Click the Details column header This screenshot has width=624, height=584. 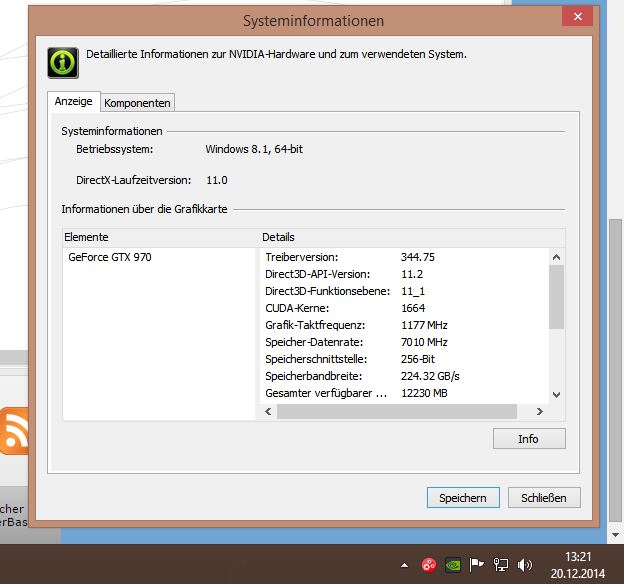coord(412,237)
